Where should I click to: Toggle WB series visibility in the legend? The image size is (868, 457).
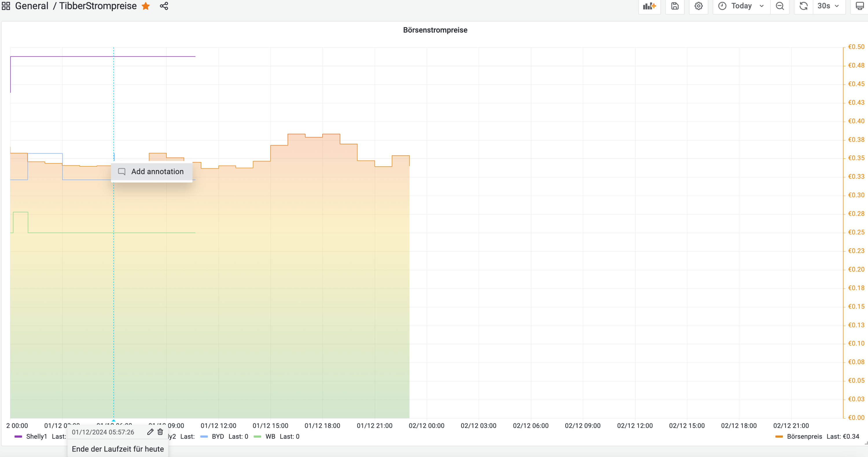270,436
